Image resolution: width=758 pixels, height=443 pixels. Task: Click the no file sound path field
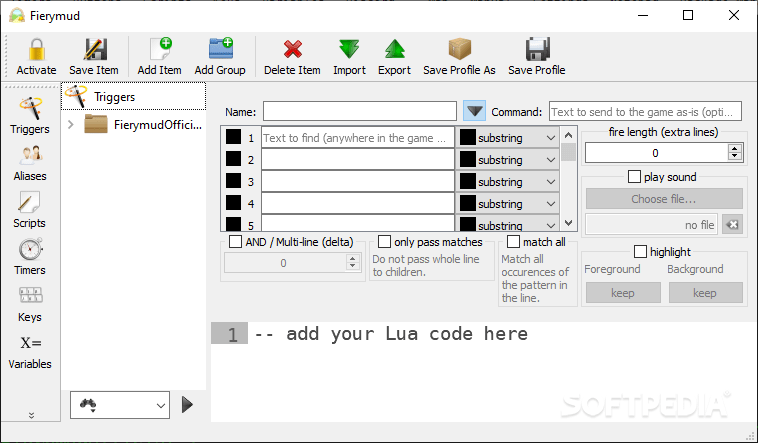coord(652,224)
